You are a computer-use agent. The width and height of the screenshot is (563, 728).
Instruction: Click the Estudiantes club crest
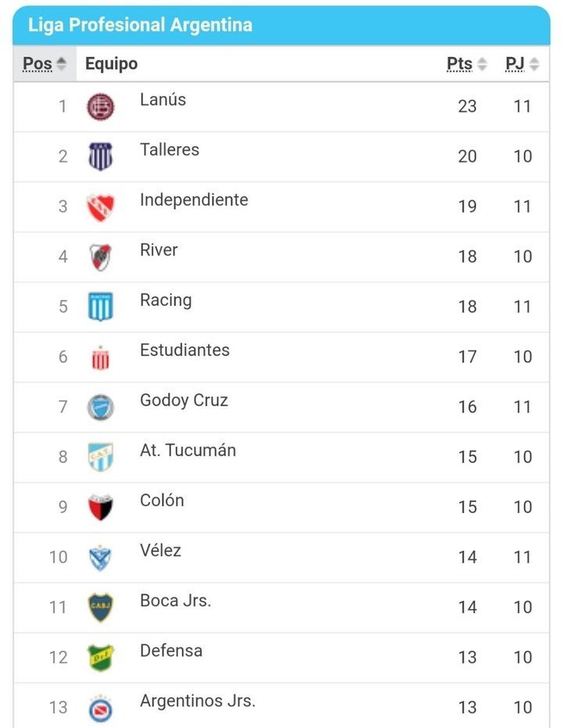(100, 357)
